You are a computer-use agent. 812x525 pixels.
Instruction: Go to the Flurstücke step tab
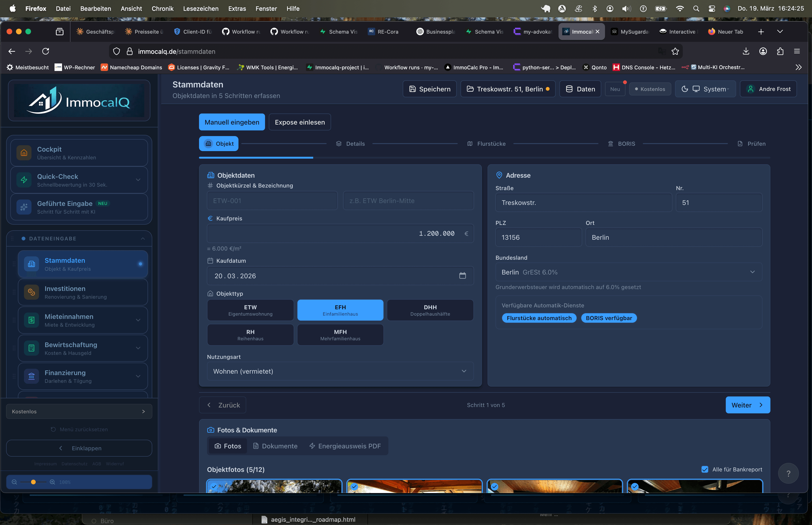(x=486, y=144)
